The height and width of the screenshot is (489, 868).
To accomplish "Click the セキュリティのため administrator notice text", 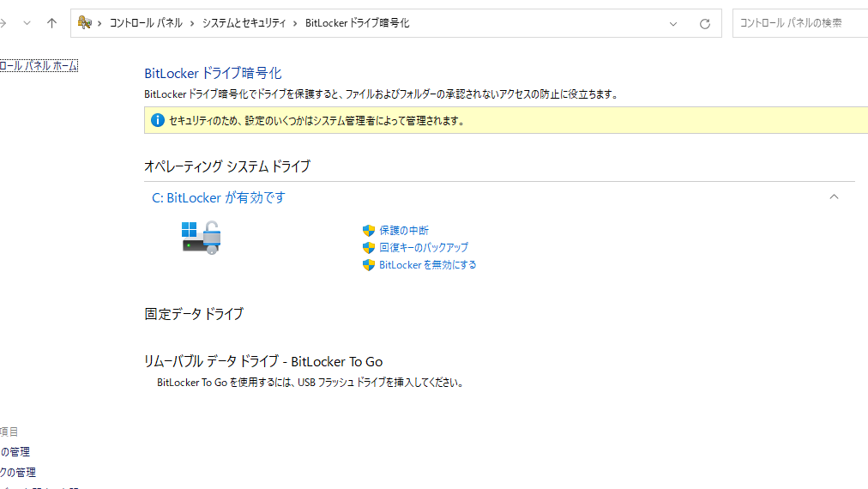I will click(316, 121).
